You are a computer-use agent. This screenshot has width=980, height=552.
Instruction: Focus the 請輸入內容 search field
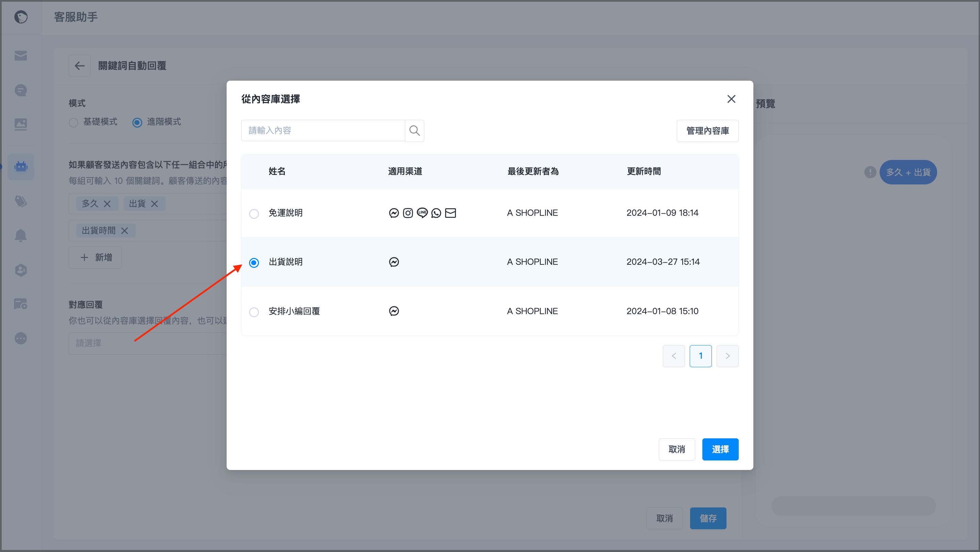click(x=323, y=130)
